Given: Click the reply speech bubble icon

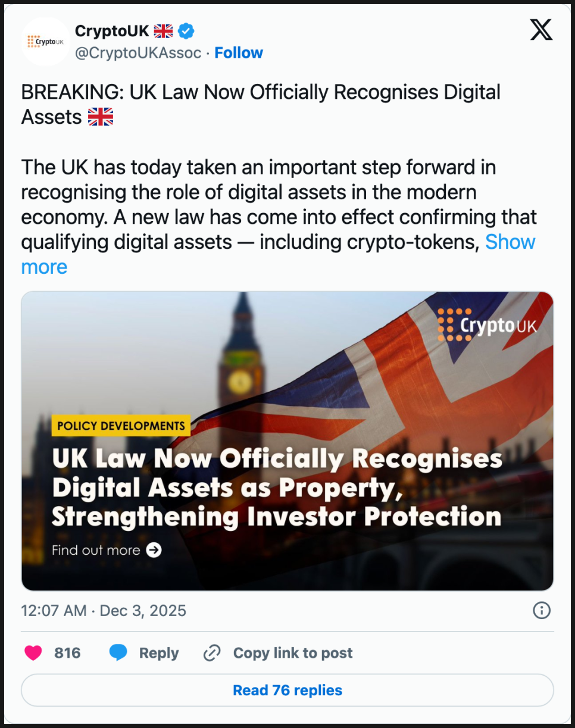Looking at the screenshot, I should click(118, 653).
